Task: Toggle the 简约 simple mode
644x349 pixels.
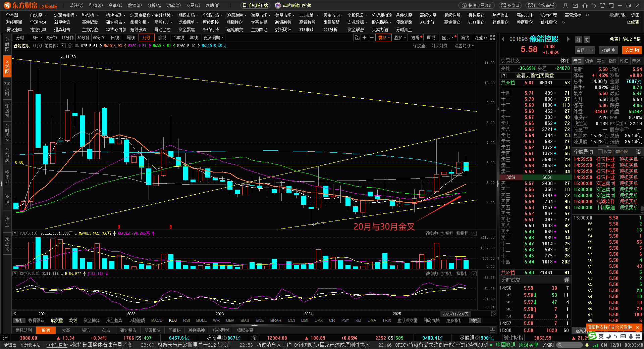Action: (x=465, y=38)
